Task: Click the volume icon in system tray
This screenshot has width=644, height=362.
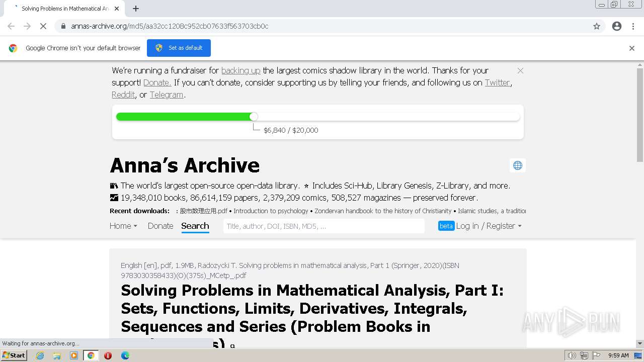Action: tap(572, 355)
